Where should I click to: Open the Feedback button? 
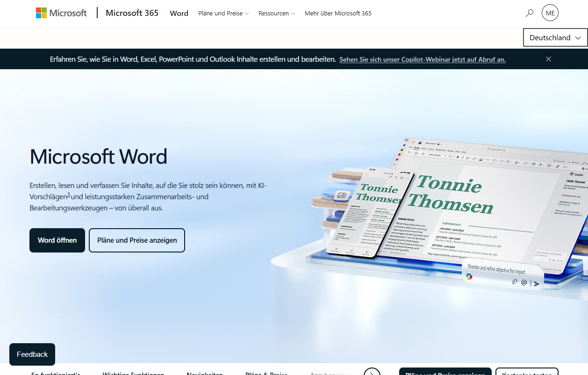[x=32, y=354]
